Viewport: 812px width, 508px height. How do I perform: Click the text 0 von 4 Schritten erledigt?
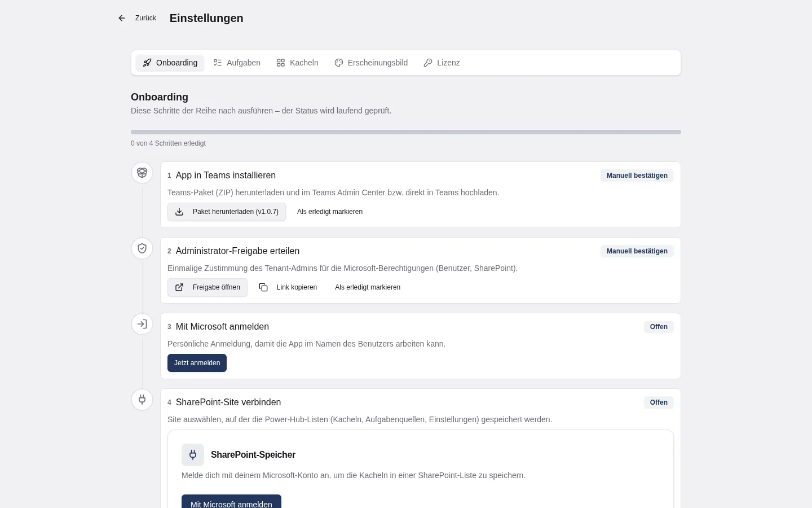pyautogui.click(x=168, y=143)
